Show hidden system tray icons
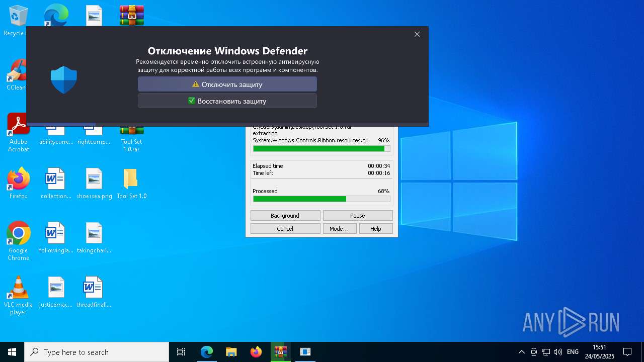 (522, 352)
